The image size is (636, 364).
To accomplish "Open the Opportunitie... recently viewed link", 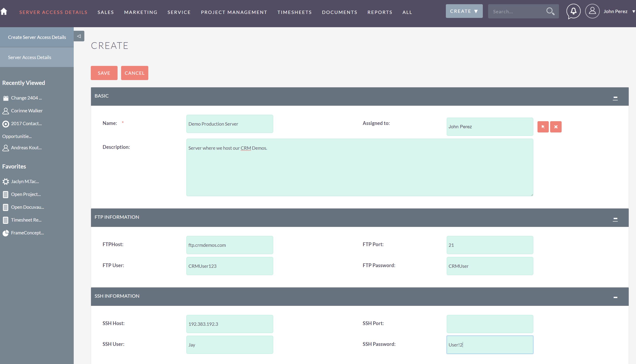I will [x=17, y=136].
